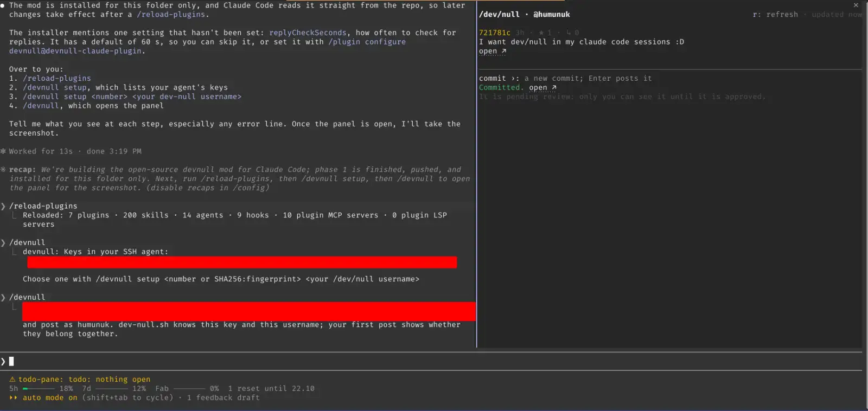Toggle 'auto mode on' status text
The width and height of the screenshot is (868, 411).
(50, 397)
